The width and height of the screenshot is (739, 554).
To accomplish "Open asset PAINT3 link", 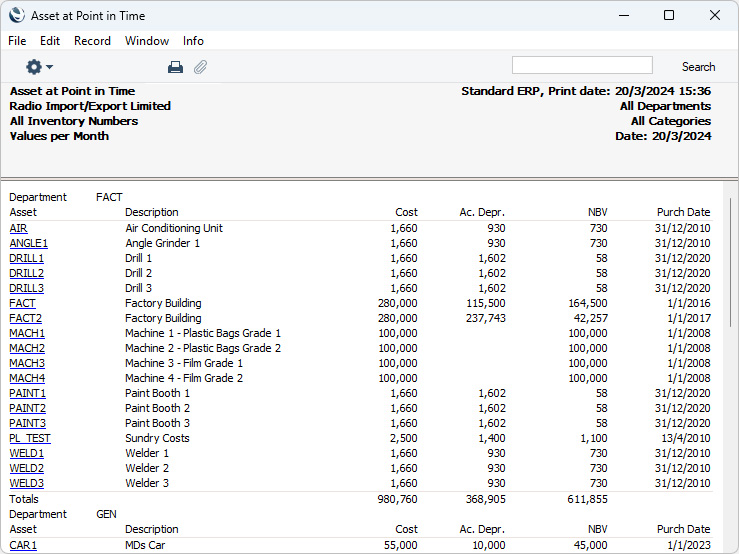I will pos(27,423).
